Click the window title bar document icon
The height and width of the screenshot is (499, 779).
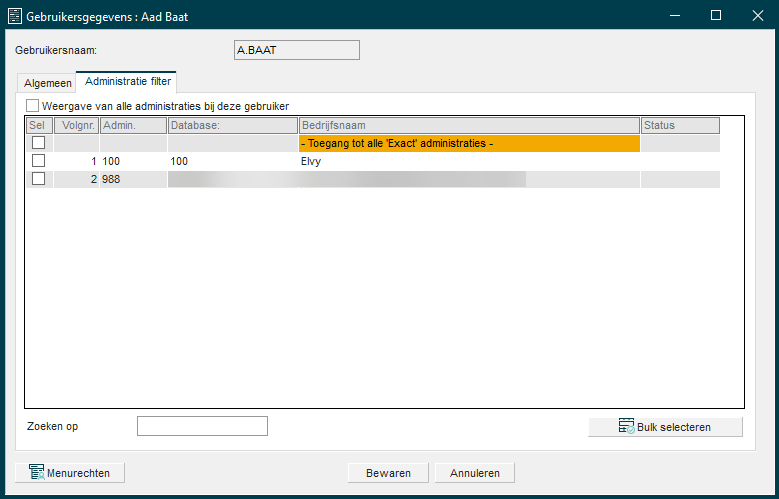(16, 15)
